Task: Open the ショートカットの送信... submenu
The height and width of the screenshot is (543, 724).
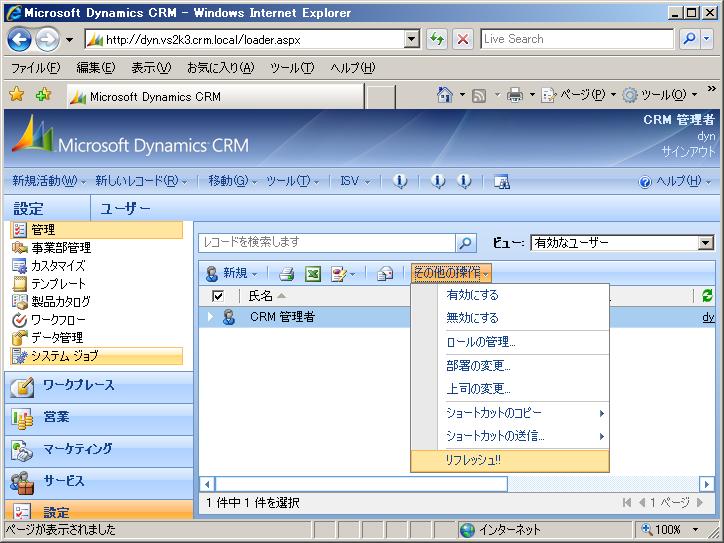Action: tap(510, 436)
